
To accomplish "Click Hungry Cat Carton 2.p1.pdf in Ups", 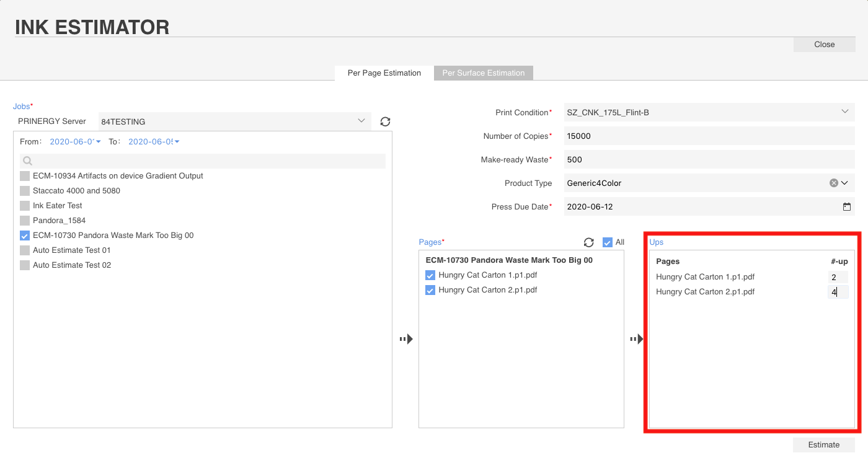I will tap(705, 292).
